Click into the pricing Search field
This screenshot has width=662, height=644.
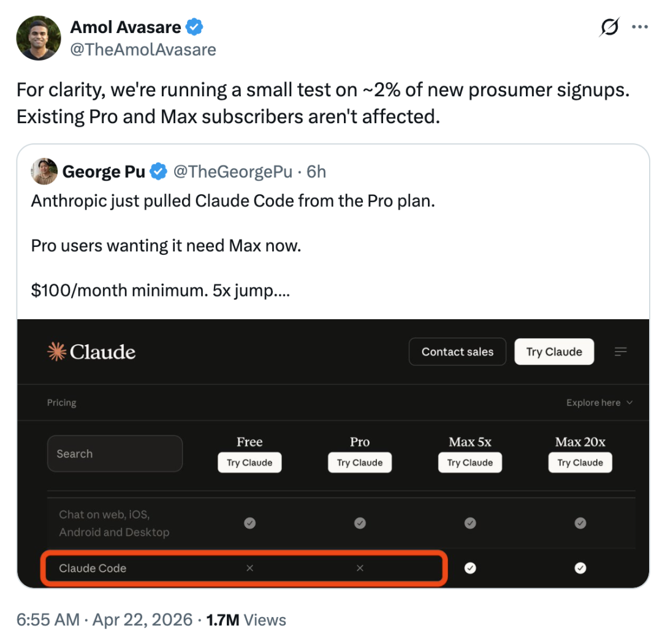tap(115, 453)
